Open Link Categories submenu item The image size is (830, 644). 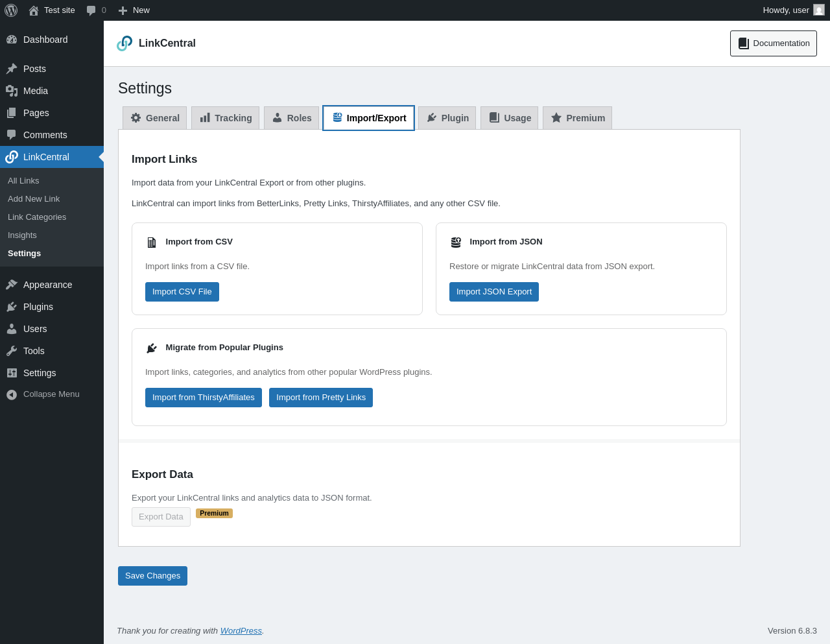37,217
